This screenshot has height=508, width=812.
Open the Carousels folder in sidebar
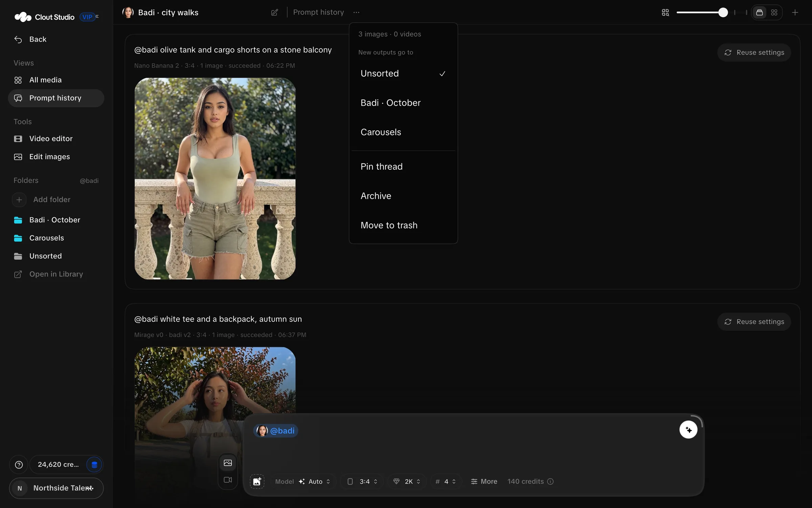point(56,238)
